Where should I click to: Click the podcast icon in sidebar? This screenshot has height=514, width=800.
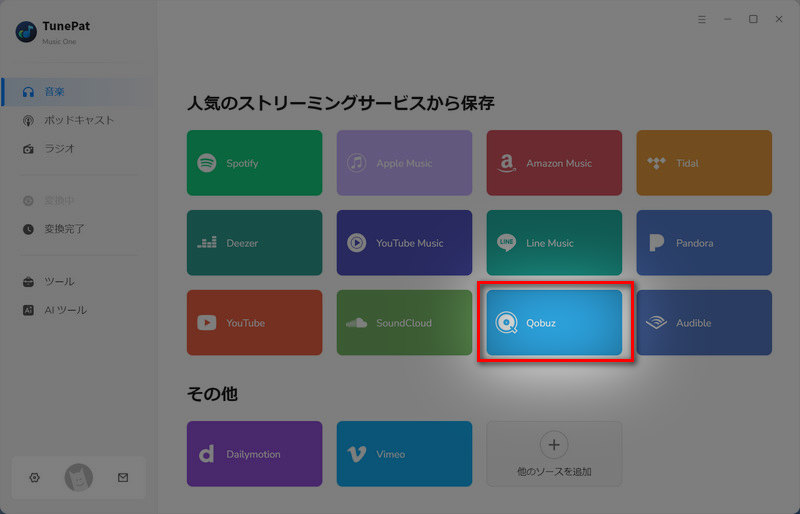[x=28, y=121]
